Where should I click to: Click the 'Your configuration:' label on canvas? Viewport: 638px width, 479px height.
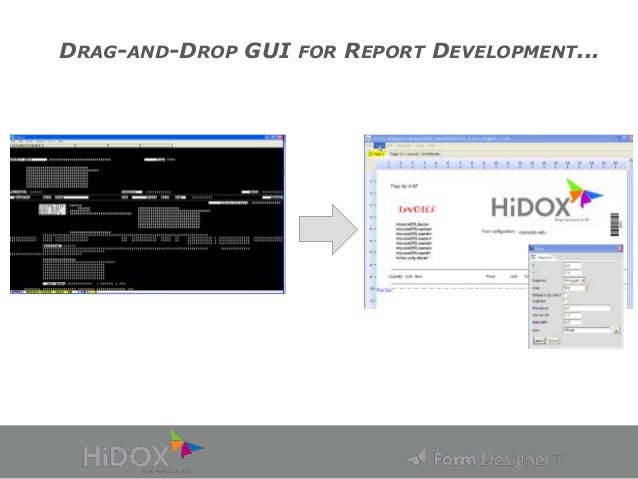[498, 232]
